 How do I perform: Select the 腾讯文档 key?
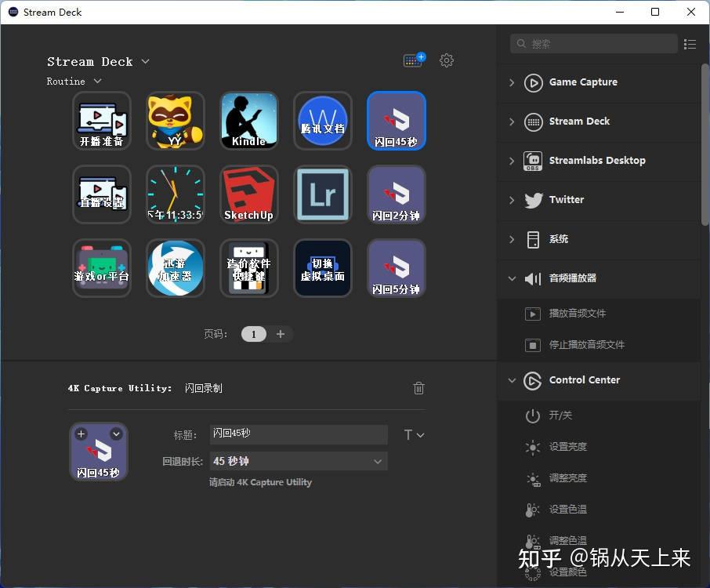[x=322, y=121]
